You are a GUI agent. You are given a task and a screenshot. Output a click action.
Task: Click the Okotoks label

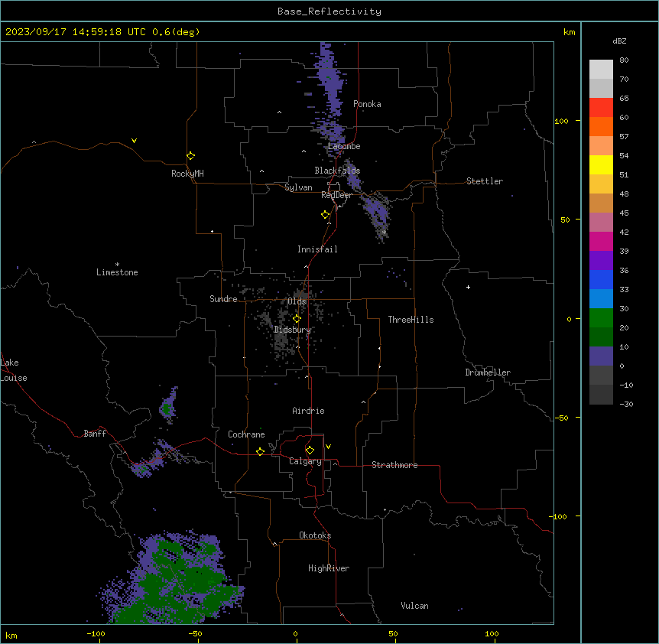315,535
